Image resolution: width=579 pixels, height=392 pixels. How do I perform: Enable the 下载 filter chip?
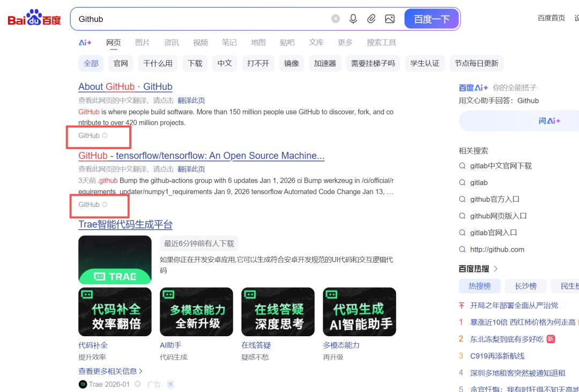click(195, 63)
